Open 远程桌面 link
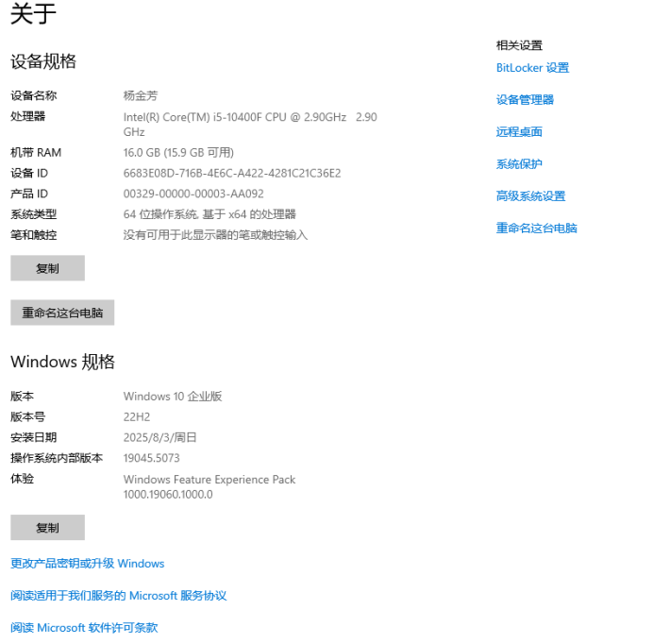 (x=519, y=131)
